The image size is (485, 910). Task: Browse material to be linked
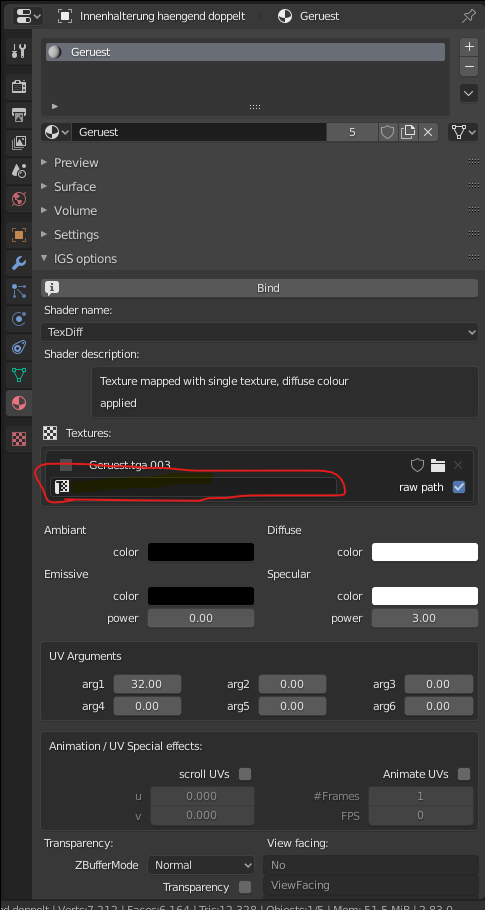coord(56,132)
